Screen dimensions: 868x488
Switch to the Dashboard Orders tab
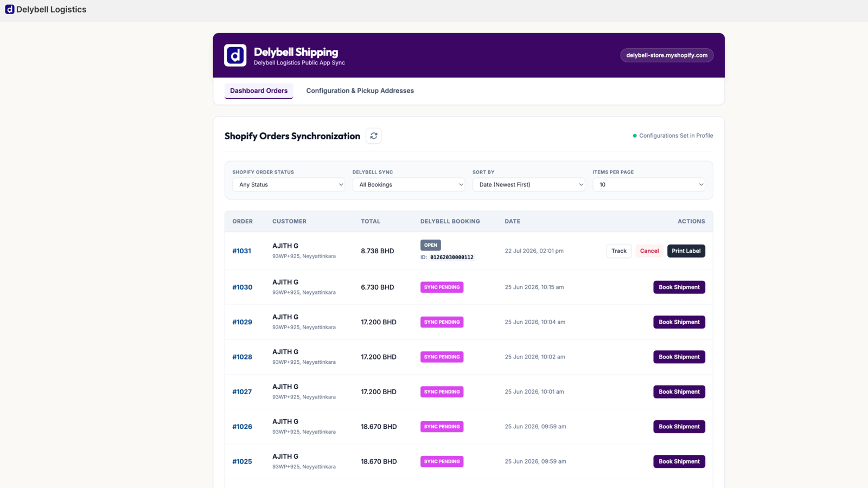click(x=259, y=91)
